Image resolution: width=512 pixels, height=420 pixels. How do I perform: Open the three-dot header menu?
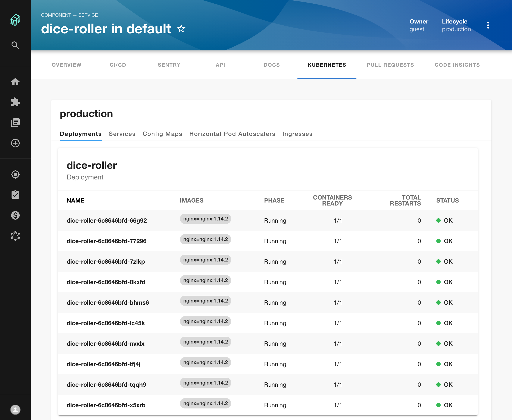point(488,25)
